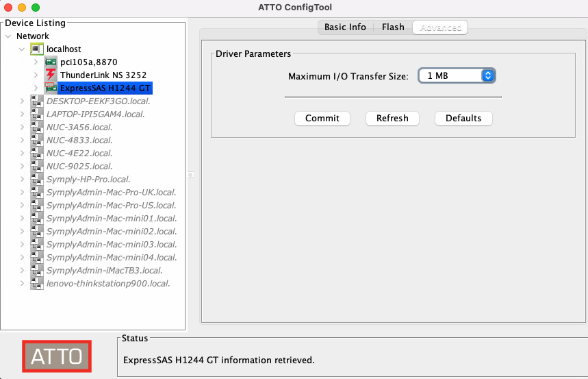Click the NUC-4E22.local host icon
The width and height of the screenshot is (588, 379).
coord(37,154)
